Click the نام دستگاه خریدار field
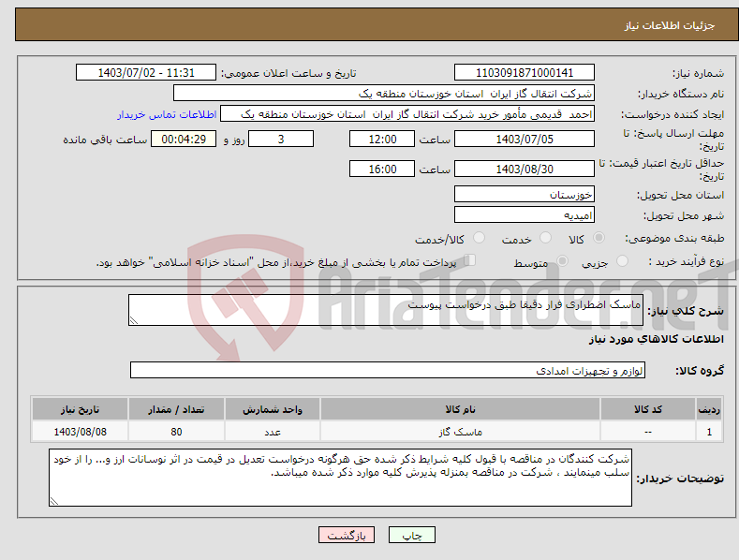Image resolution: width=739 pixels, height=560 pixels. (x=384, y=94)
